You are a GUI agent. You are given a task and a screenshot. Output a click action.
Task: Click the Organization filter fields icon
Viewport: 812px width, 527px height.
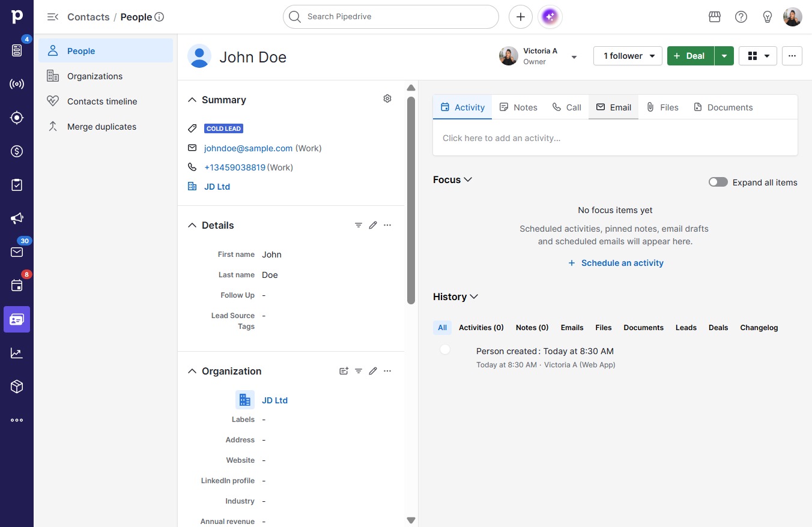click(359, 371)
